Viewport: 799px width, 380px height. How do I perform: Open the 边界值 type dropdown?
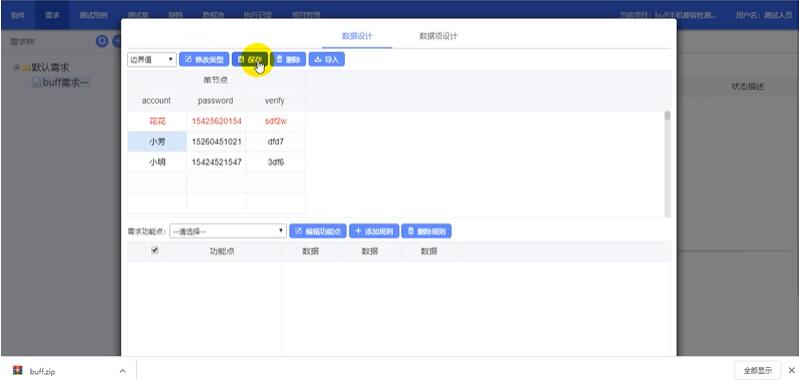(152, 60)
